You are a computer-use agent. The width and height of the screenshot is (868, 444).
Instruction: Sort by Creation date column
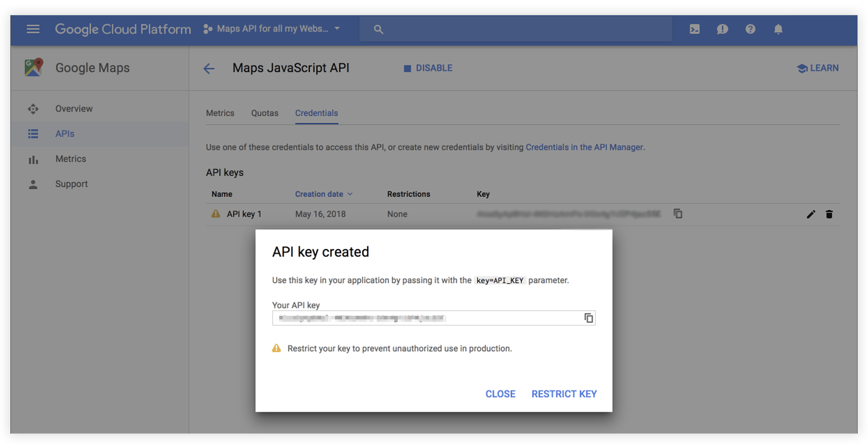click(324, 194)
